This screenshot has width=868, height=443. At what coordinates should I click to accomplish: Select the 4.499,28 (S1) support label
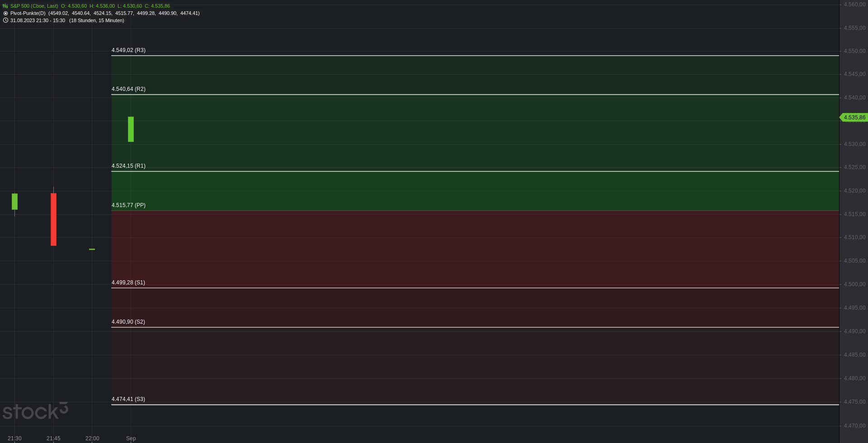pyautogui.click(x=128, y=283)
